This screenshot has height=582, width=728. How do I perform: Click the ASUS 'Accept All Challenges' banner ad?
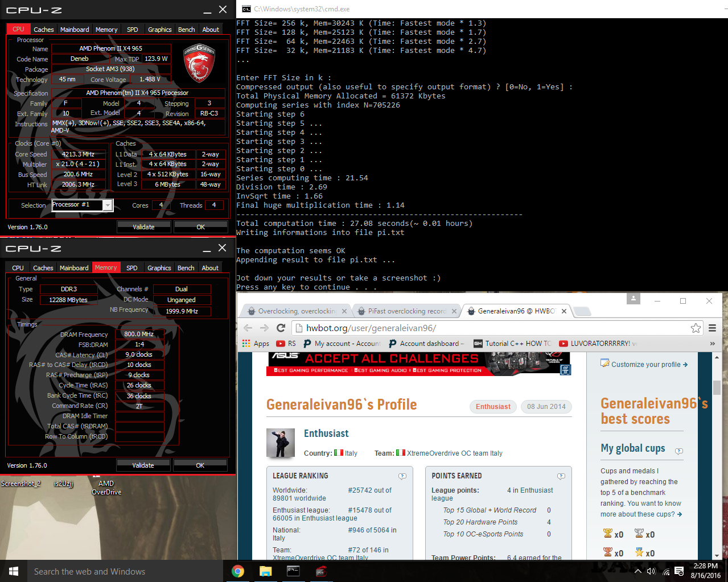point(418,364)
